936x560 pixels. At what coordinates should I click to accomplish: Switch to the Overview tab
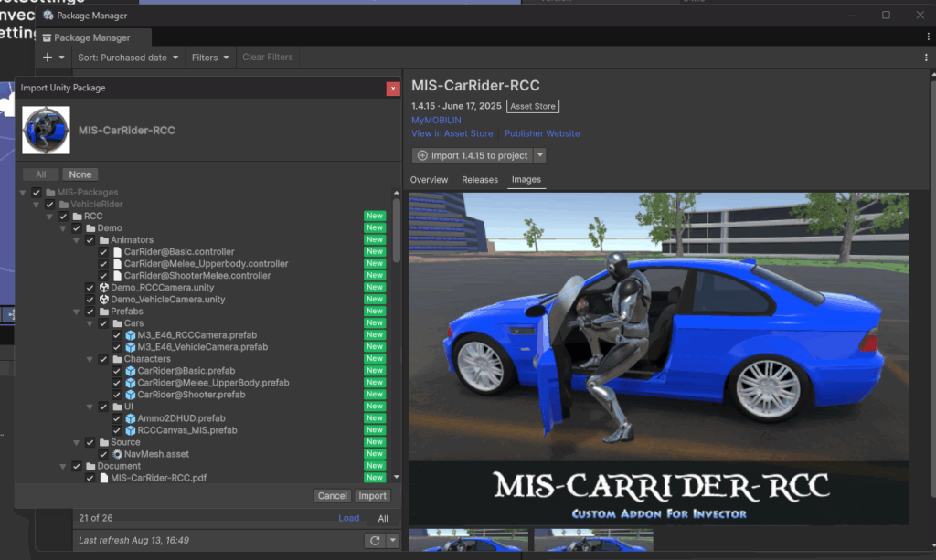coord(429,180)
